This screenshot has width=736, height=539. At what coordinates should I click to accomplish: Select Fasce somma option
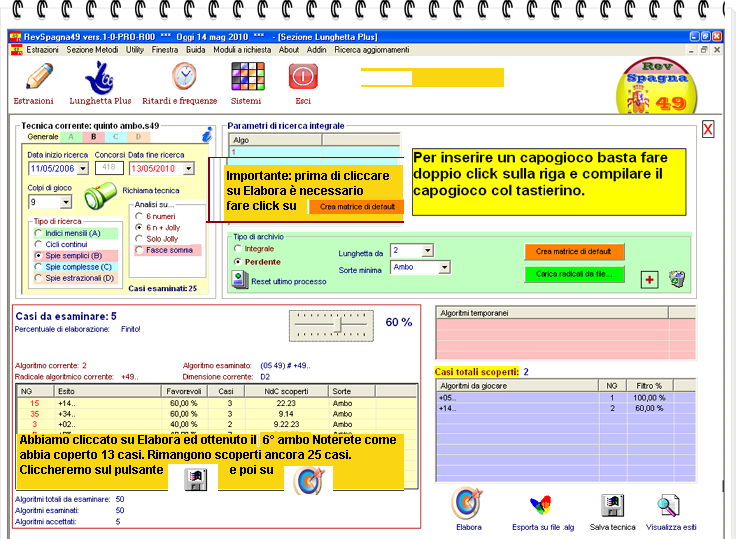click(x=139, y=250)
